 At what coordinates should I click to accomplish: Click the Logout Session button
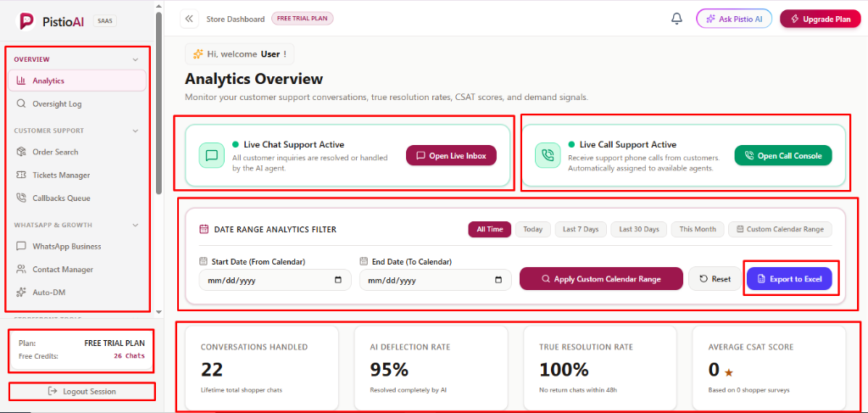coord(82,392)
